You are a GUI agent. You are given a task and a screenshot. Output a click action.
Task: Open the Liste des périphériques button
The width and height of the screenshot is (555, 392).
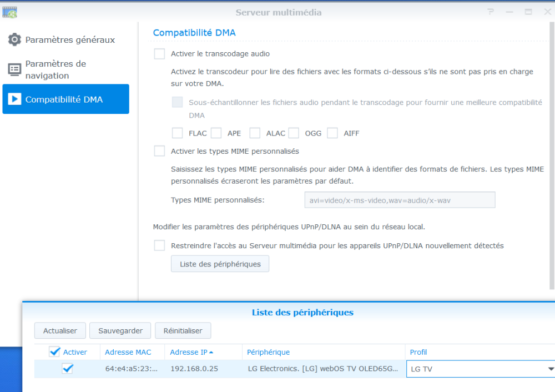coord(220,264)
